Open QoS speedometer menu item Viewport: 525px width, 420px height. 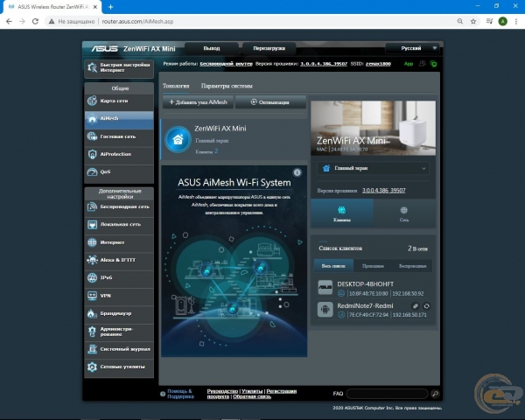[x=119, y=171]
